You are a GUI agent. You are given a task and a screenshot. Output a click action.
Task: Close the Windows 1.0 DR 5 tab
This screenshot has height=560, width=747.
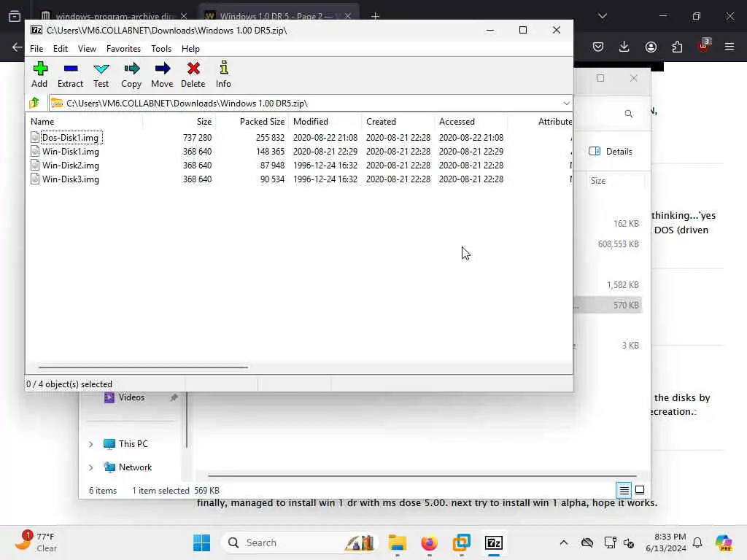(x=348, y=16)
